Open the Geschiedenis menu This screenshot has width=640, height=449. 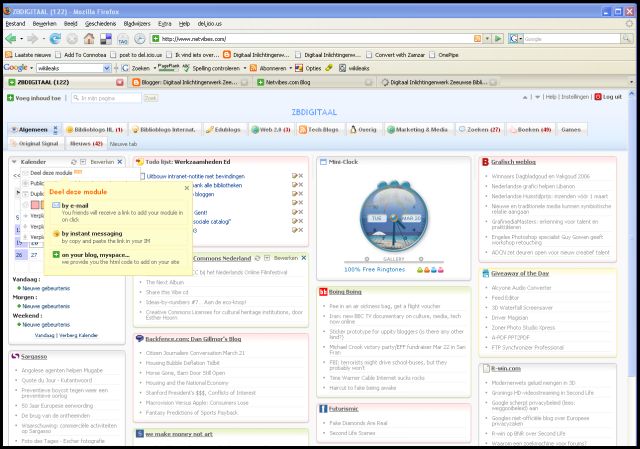100,24
